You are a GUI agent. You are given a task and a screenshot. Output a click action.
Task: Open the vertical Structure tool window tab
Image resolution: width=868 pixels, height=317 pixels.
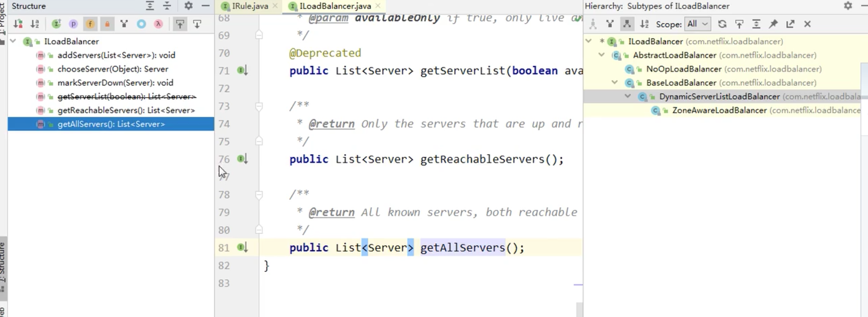click(3, 266)
